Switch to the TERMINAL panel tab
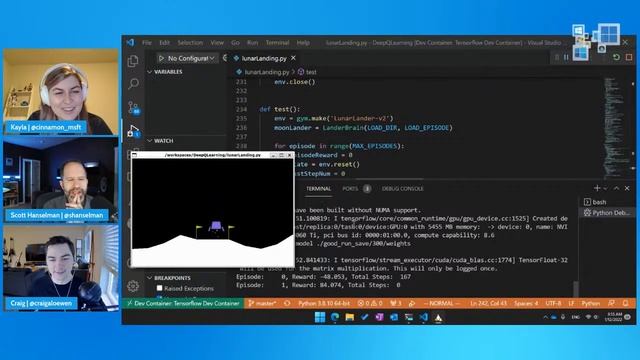640x360 pixels. click(318, 189)
